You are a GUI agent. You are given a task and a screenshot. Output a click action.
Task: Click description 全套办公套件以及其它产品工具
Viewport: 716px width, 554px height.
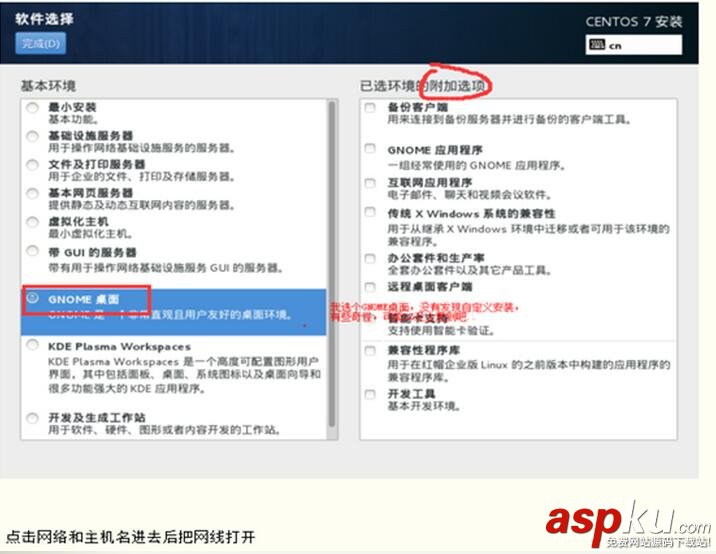(x=470, y=270)
